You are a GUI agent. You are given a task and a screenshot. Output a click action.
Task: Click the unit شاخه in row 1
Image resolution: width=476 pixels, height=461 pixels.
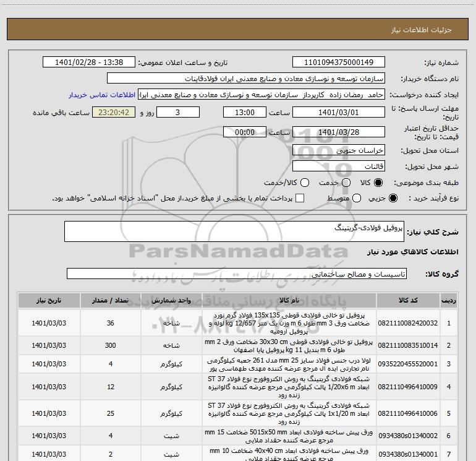click(x=171, y=324)
